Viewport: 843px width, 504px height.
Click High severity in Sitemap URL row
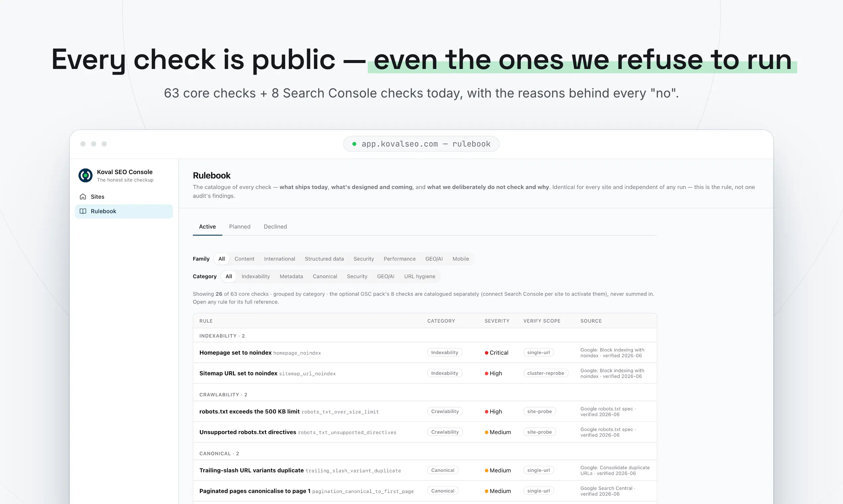[493, 373]
